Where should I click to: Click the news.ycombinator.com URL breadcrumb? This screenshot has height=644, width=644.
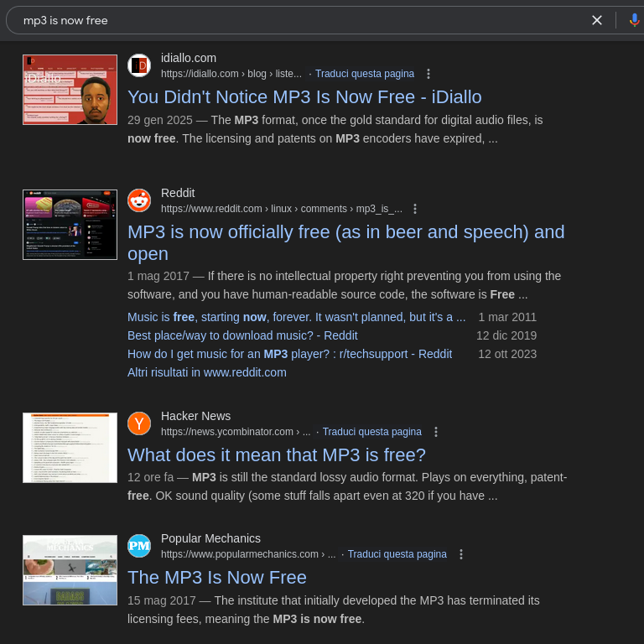236,432
